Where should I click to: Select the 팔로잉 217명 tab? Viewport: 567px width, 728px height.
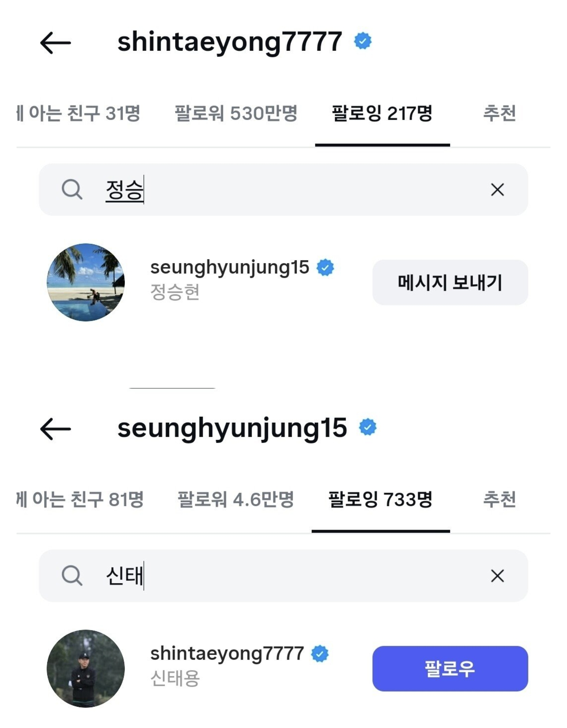click(382, 113)
